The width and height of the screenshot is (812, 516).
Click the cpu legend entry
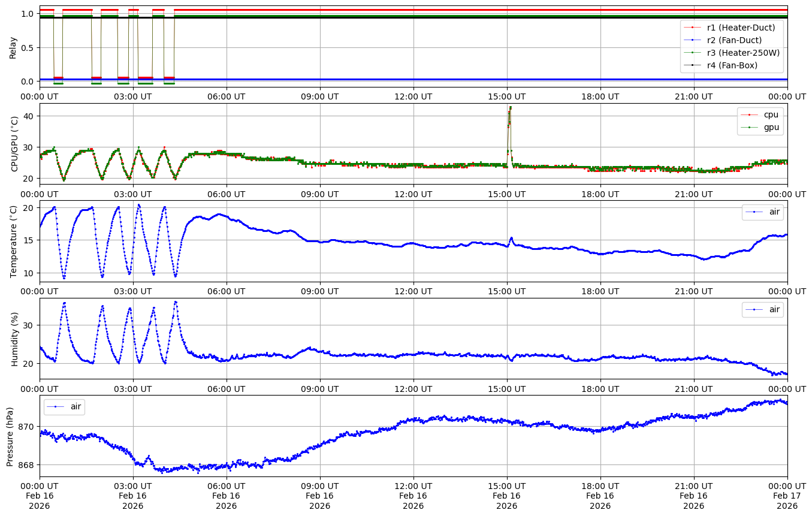(x=771, y=114)
